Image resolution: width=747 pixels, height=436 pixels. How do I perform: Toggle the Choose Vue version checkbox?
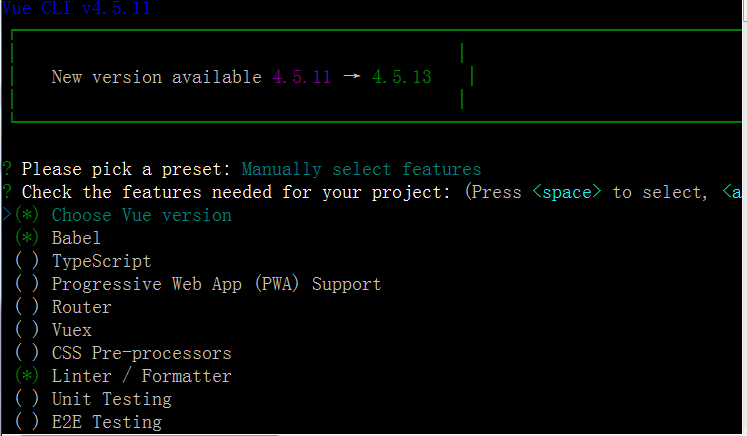tap(27, 215)
